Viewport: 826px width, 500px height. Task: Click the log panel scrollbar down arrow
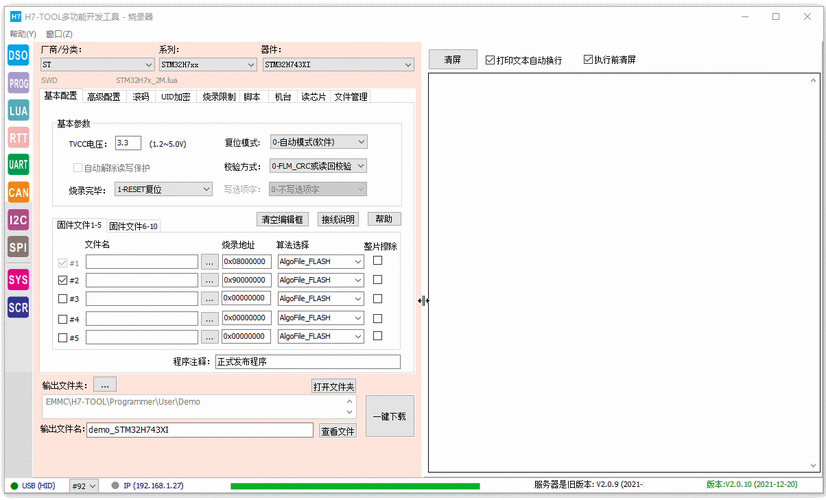[x=813, y=466]
